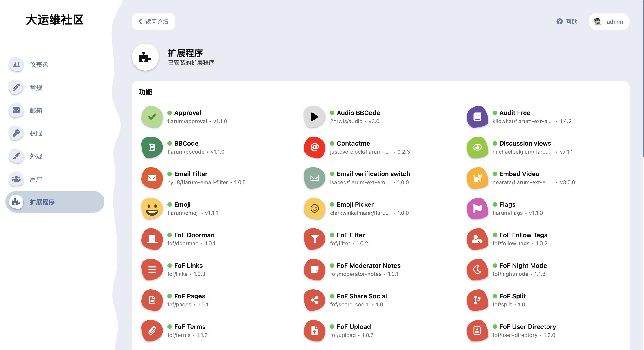
Task: Go to 仪表盘 dashboard in sidebar
Action: [39, 65]
